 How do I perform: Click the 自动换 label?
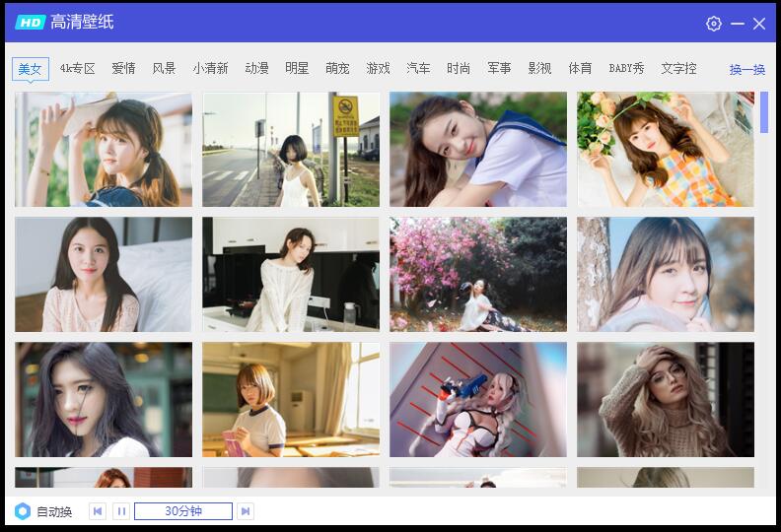(x=54, y=511)
